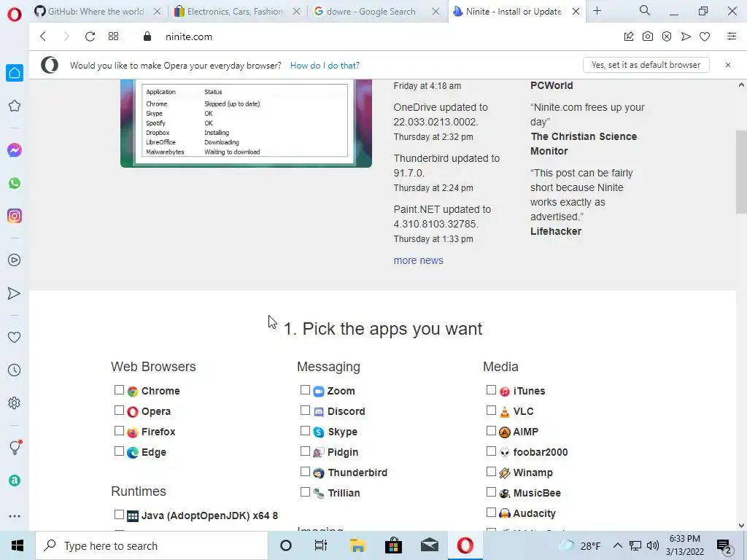The height and width of the screenshot is (560, 747).
Task: Check the Thunderbird checkbox
Action: tap(306, 472)
